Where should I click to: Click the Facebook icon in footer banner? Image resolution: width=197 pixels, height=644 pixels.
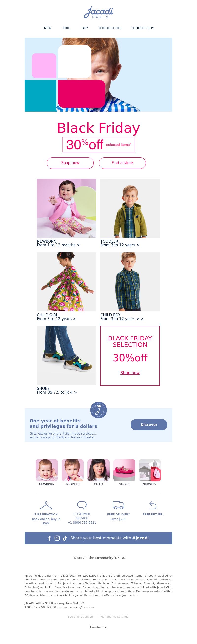coord(49,538)
